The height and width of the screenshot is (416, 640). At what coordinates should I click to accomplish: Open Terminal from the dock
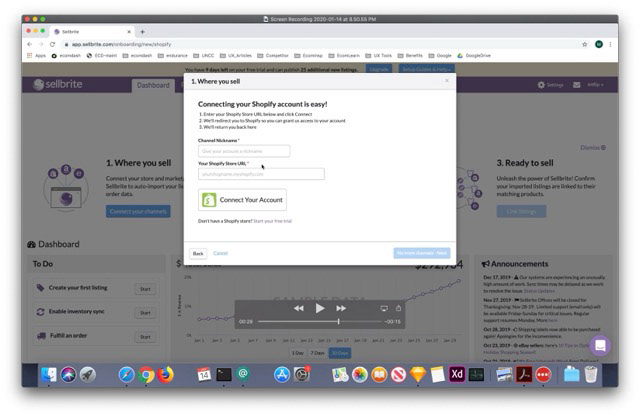[224, 374]
